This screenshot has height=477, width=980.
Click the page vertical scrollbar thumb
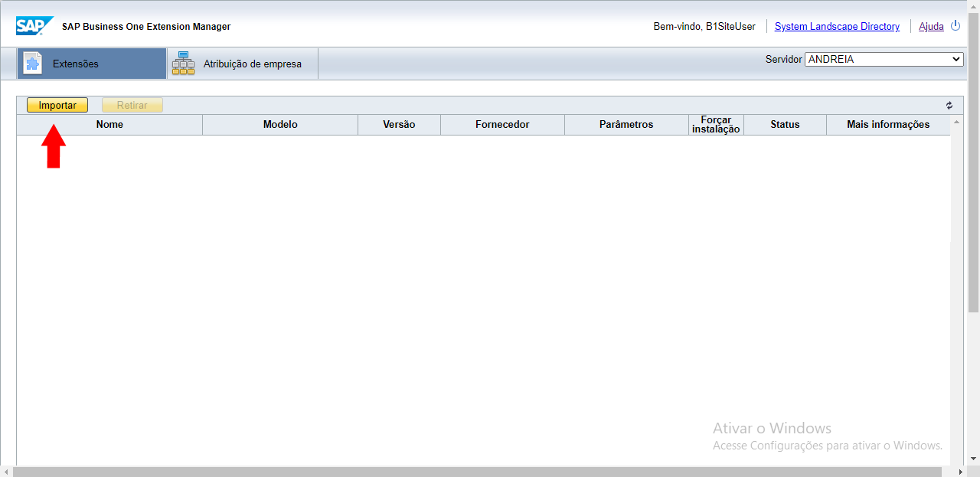tap(973, 162)
